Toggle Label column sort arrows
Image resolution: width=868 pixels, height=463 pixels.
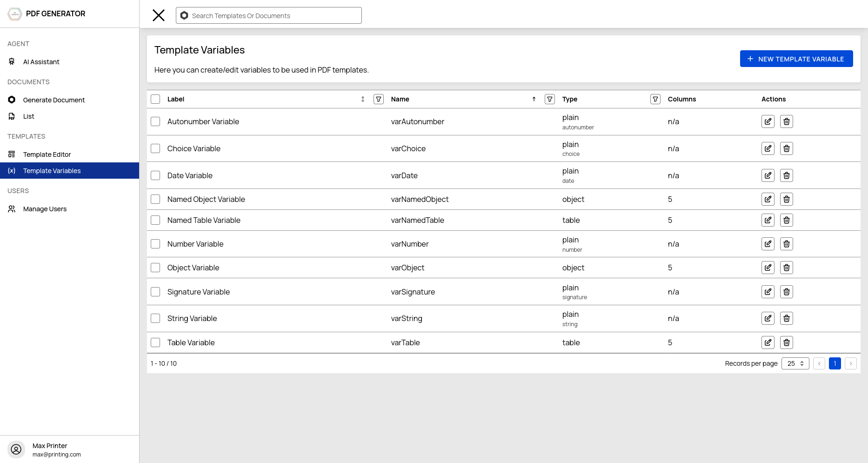pos(363,99)
